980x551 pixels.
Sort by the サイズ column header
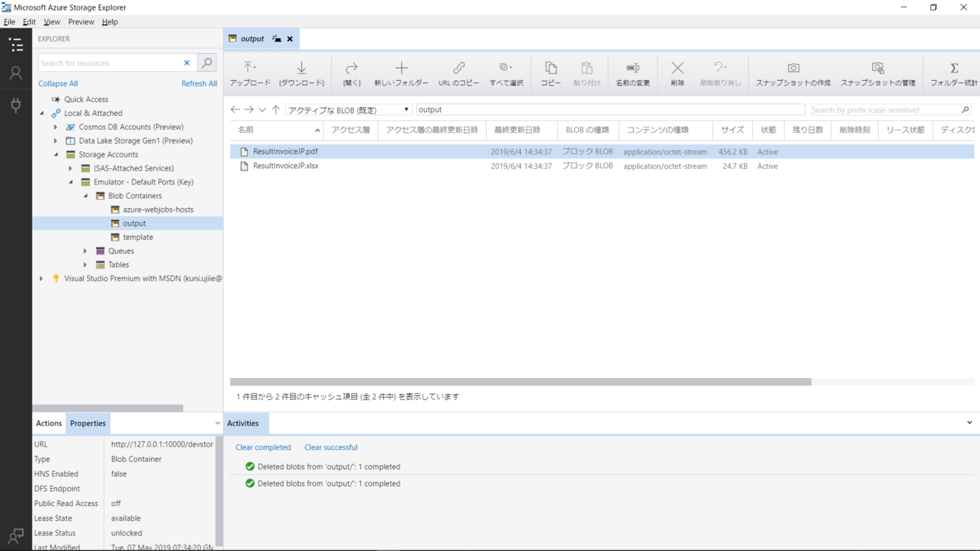pyautogui.click(x=732, y=130)
